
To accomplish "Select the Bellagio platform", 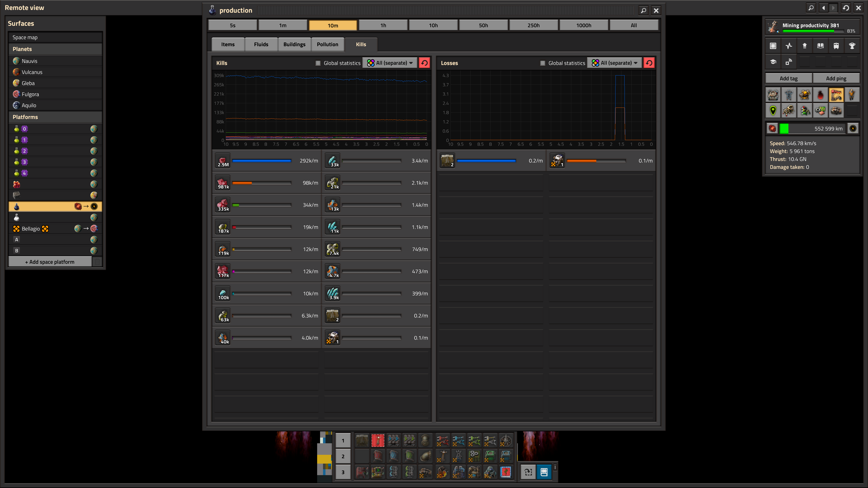I will (x=55, y=229).
